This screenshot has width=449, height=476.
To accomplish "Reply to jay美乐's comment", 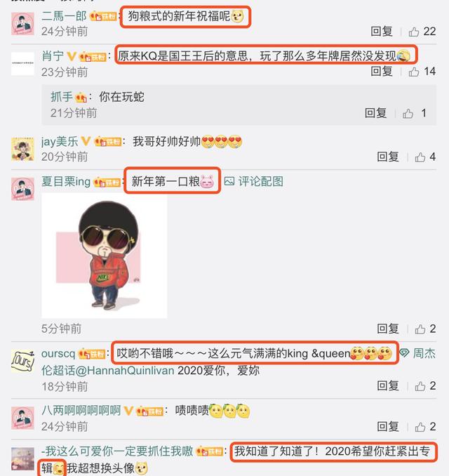I will tap(388, 157).
